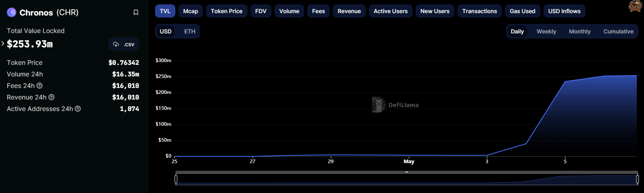Toggle the Volume chart metric
644x193 pixels.
click(289, 11)
